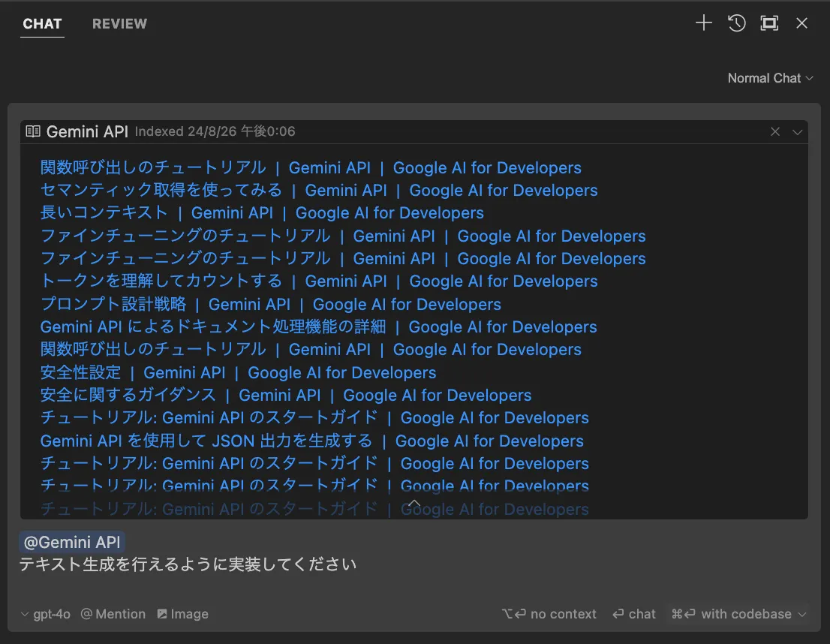Click the chat send button
830x644 pixels.
(633, 614)
